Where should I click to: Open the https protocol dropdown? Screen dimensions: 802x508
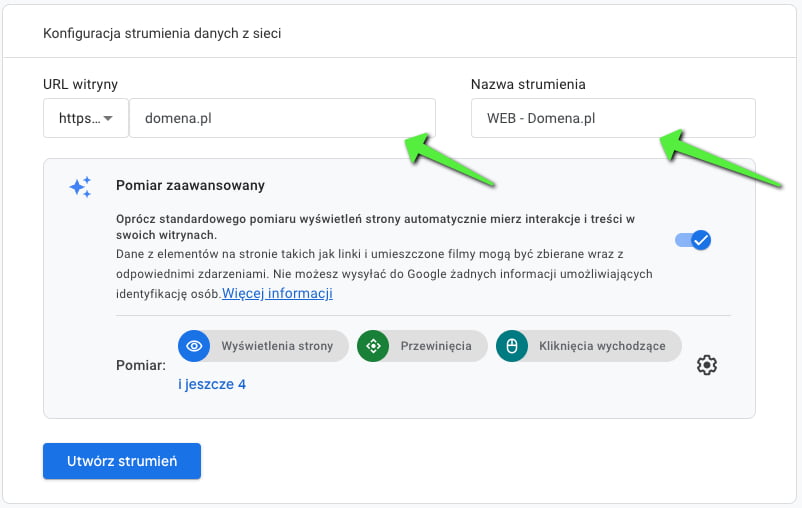[x=85, y=118]
